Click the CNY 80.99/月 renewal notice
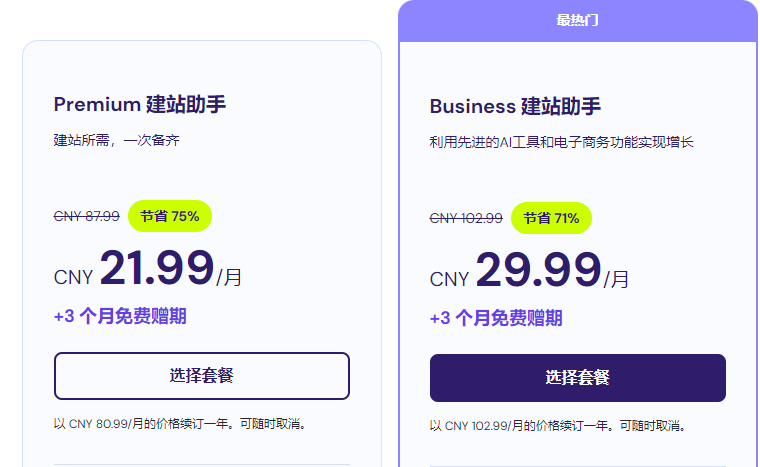760x467 pixels. [180, 423]
